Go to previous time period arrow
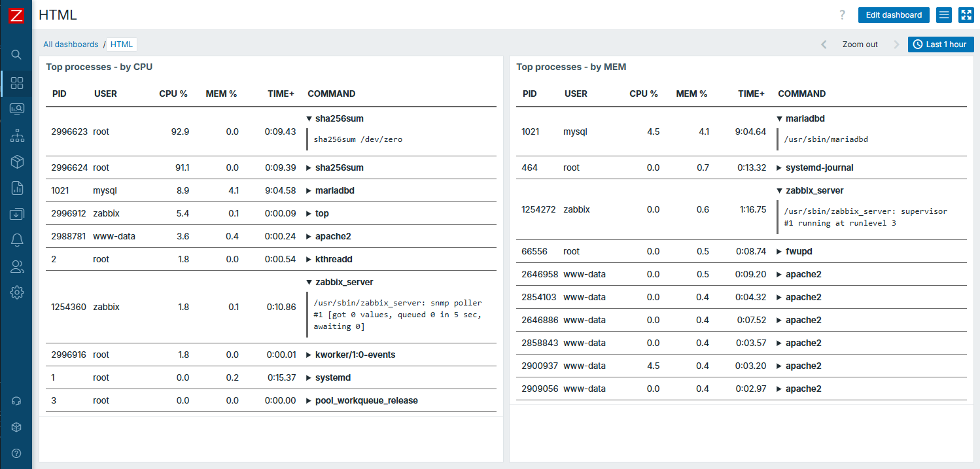This screenshot has height=469, width=980. pos(824,44)
